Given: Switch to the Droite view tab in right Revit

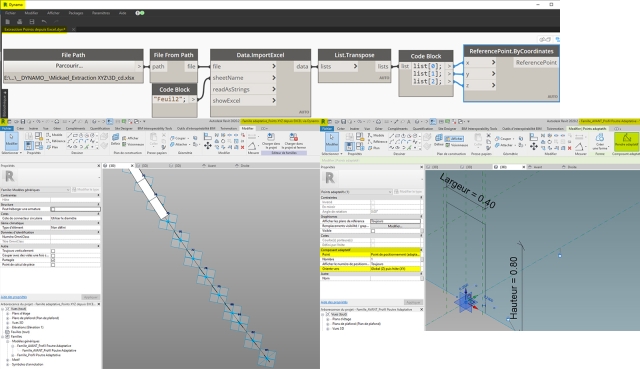Looking at the screenshot, I should tap(571, 167).
